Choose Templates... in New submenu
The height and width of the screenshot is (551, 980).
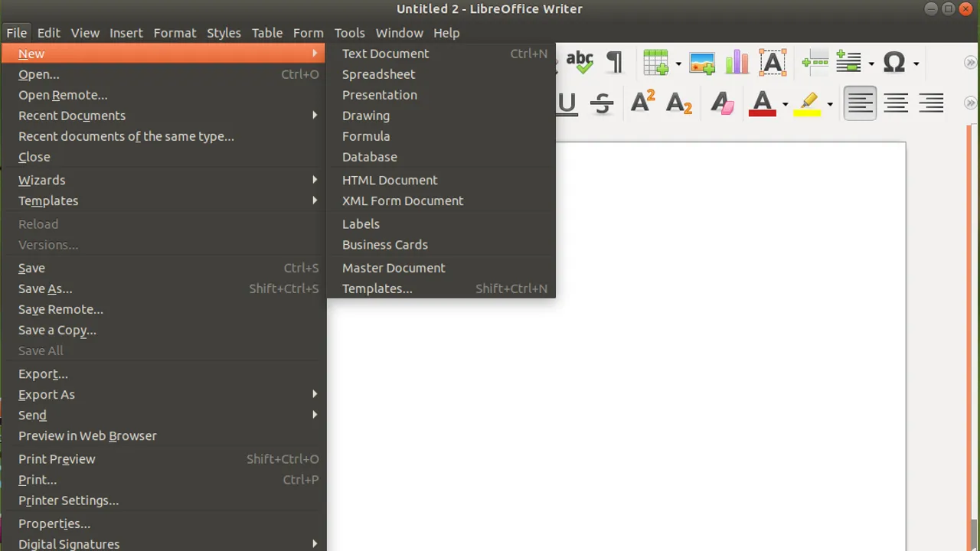coord(441,289)
